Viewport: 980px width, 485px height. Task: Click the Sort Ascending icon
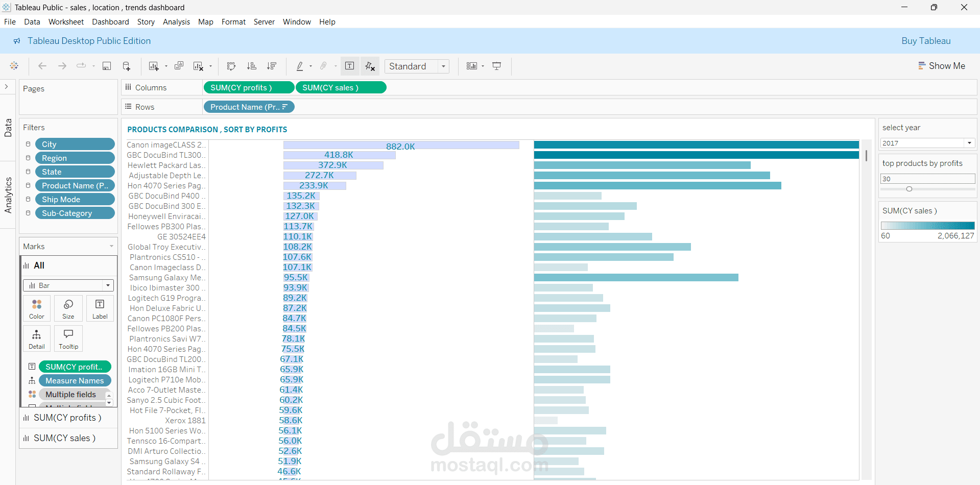pos(252,66)
